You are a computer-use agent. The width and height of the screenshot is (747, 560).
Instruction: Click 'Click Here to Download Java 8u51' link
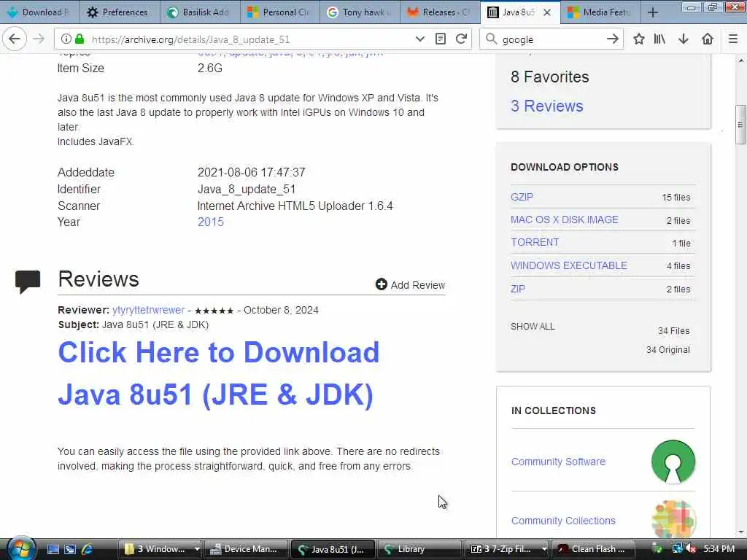(x=219, y=373)
